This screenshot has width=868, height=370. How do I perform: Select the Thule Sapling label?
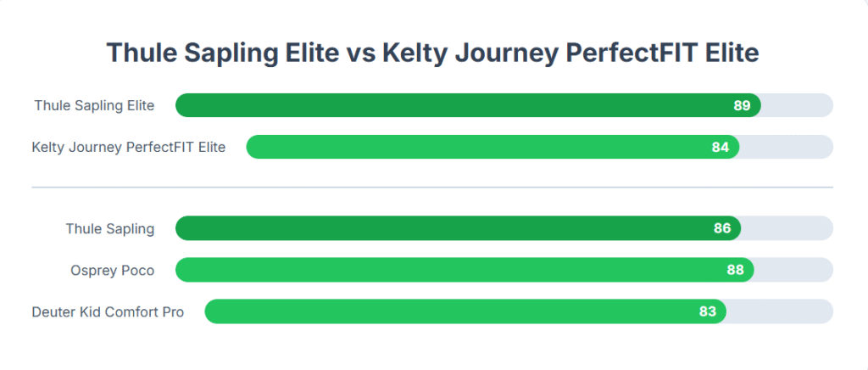[x=109, y=228]
